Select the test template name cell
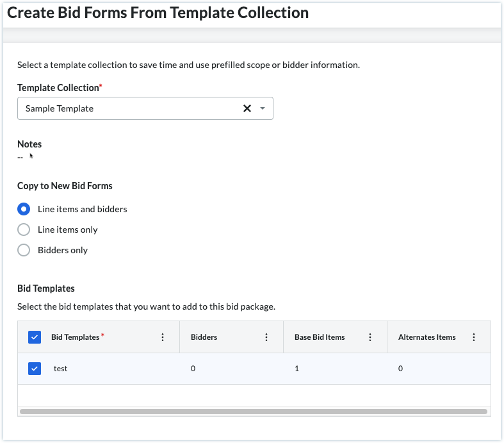504x443 pixels. (x=61, y=369)
